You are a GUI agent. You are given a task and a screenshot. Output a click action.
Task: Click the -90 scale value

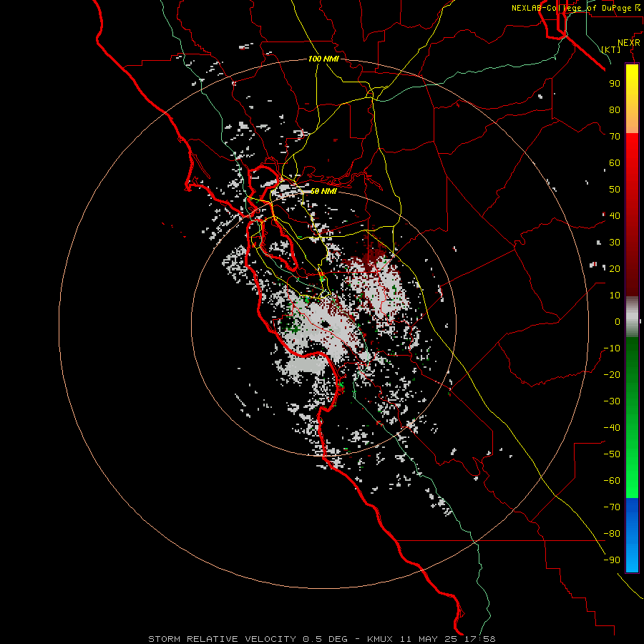pyautogui.click(x=612, y=560)
